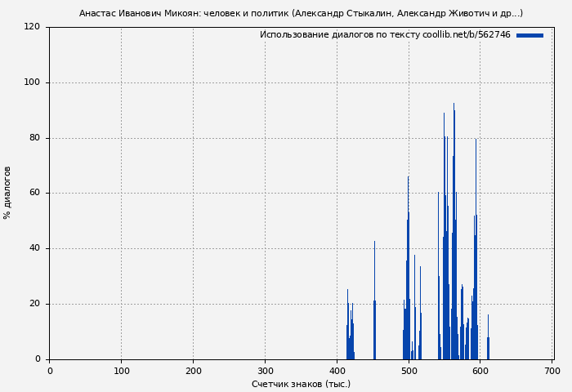Click the 300 tick label on the x-axis
The height and width of the screenshot is (392, 572).
(265, 371)
